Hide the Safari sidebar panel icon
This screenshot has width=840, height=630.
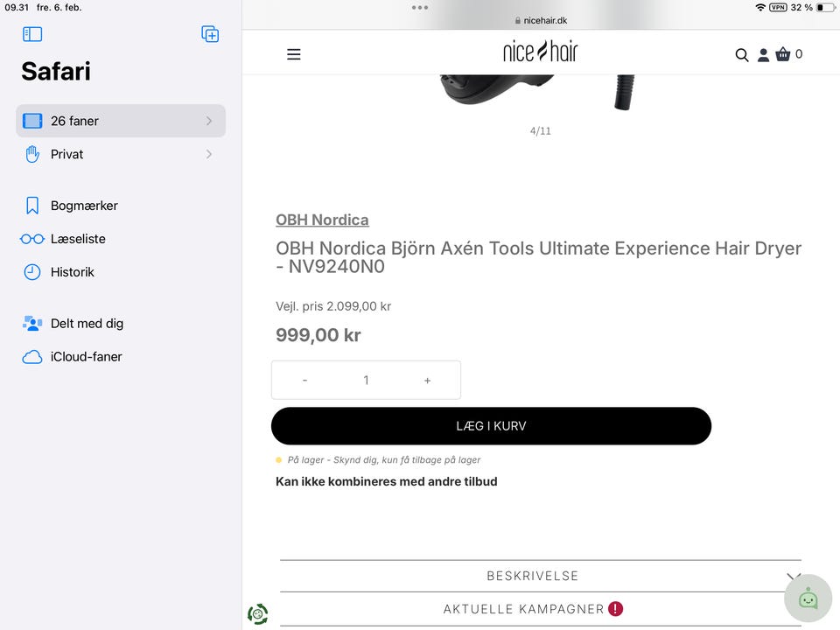coord(32,34)
